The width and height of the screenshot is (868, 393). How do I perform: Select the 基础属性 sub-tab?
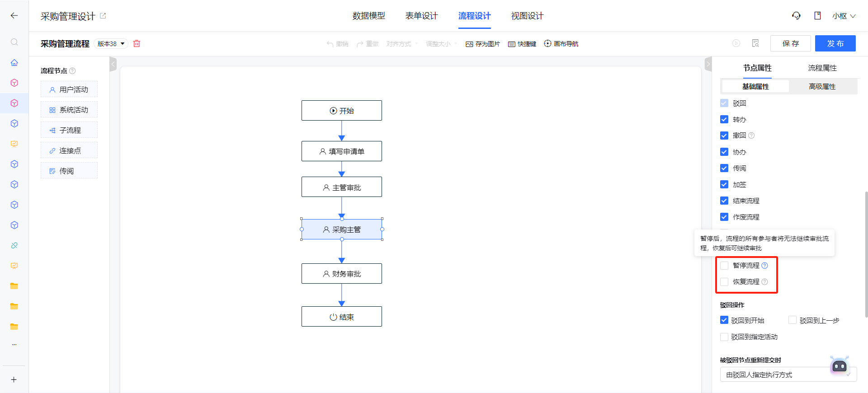coord(755,86)
